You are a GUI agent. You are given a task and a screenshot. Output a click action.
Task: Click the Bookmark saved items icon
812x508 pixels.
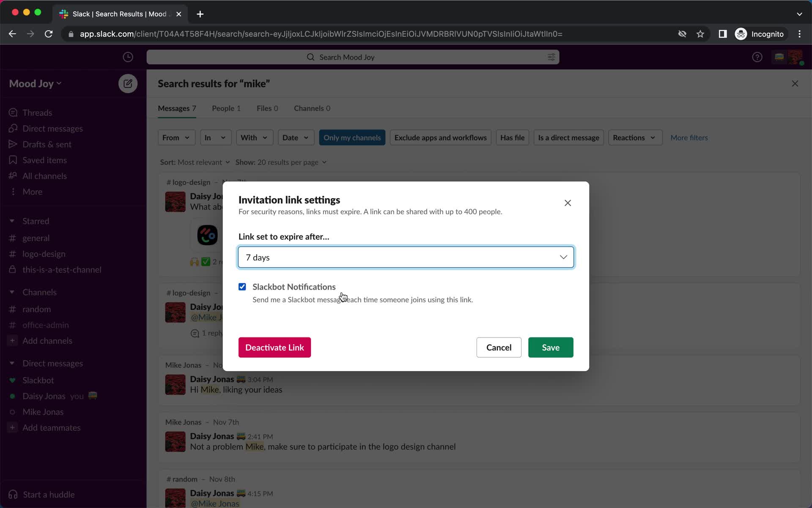click(13, 160)
